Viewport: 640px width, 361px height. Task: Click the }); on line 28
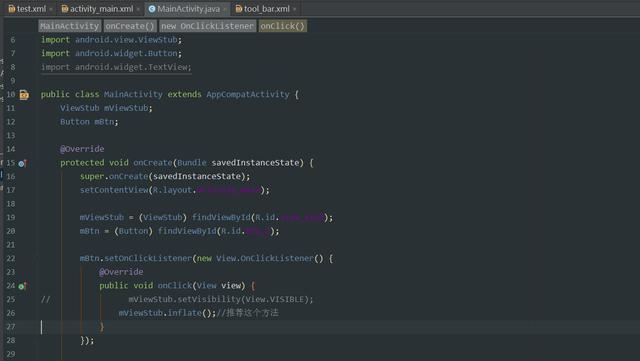[x=87, y=341]
